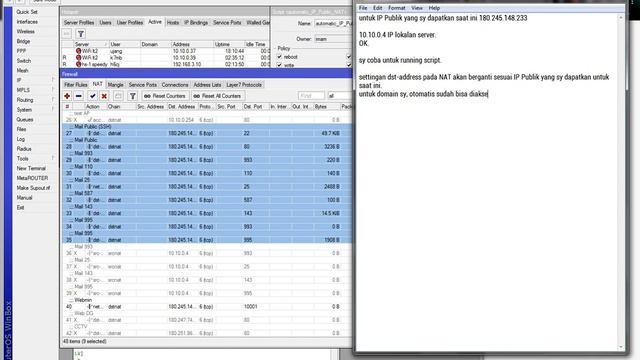Open Notepad View menu
This screenshot has width=640, height=360.
click(417, 8)
